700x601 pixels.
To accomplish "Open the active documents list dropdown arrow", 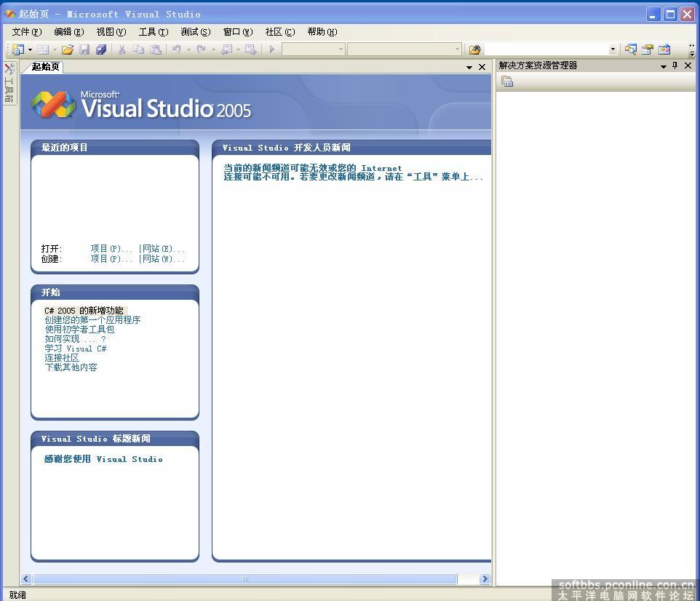I will point(469,68).
